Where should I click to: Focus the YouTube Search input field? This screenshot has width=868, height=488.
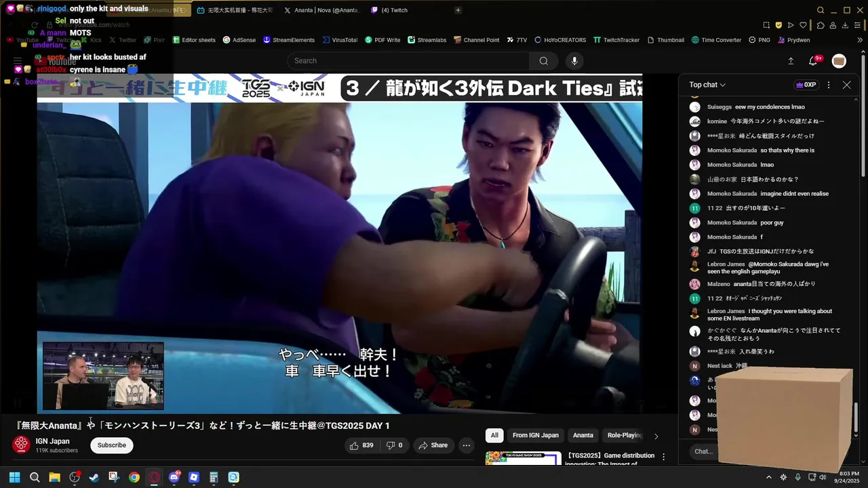[x=408, y=61]
